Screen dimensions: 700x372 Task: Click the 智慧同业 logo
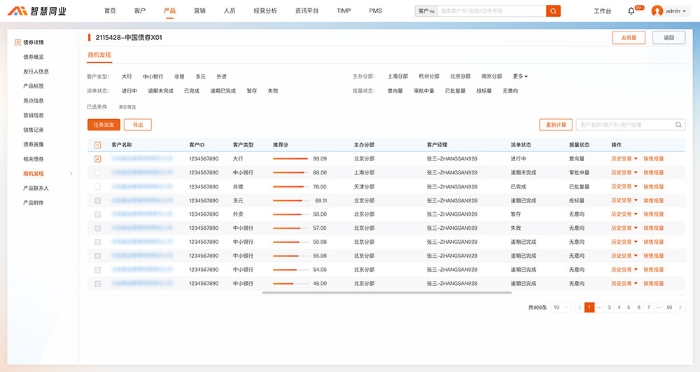point(37,11)
